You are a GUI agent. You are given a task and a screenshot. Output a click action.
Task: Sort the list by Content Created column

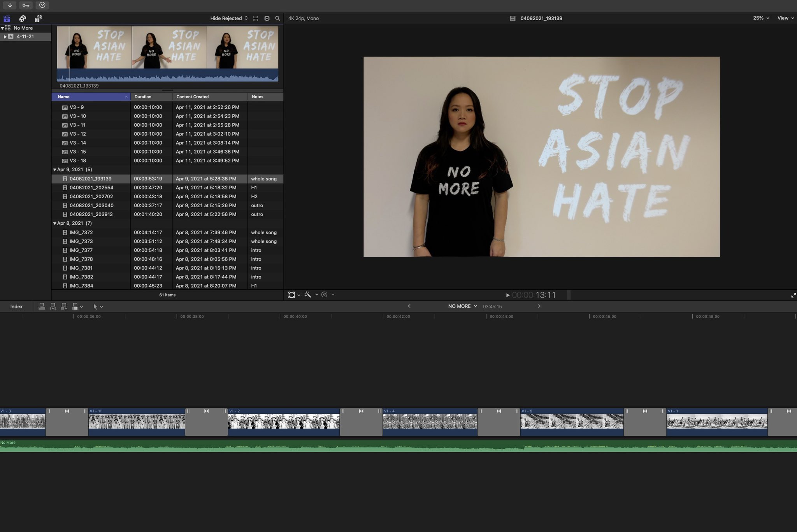click(x=192, y=97)
